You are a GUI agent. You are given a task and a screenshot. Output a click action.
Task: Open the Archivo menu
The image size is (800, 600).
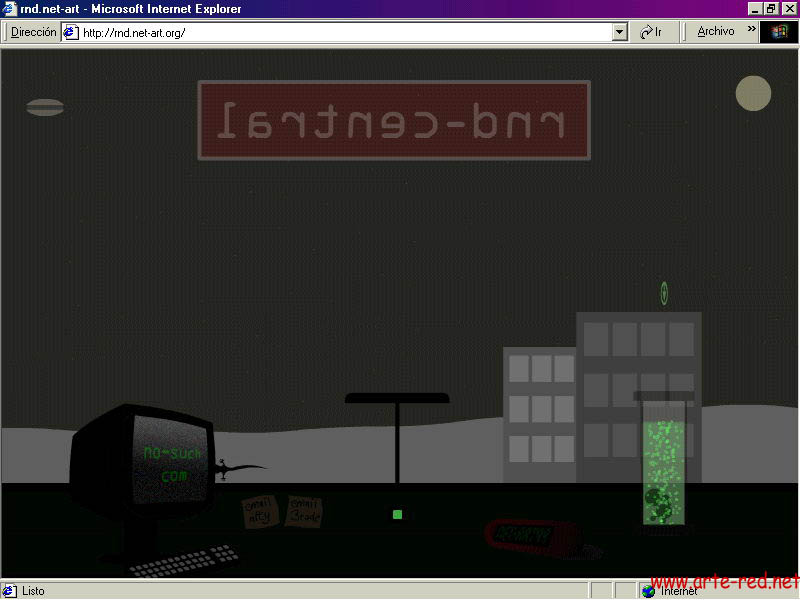pyautogui.click(x=715, y=32)
